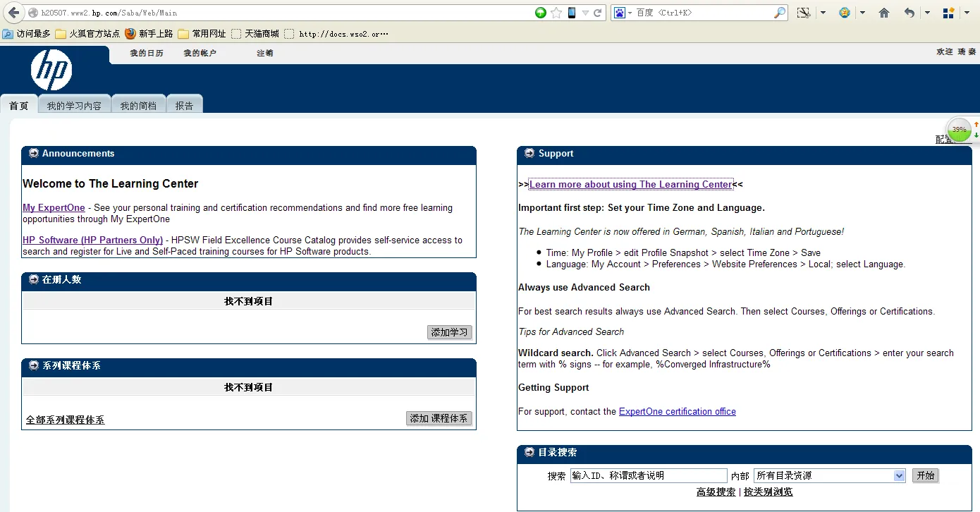The image size is (980, 512).
Task: Open the 常用网址 bookmark folder
Action: pyautogui.click(x=202, y=34)
